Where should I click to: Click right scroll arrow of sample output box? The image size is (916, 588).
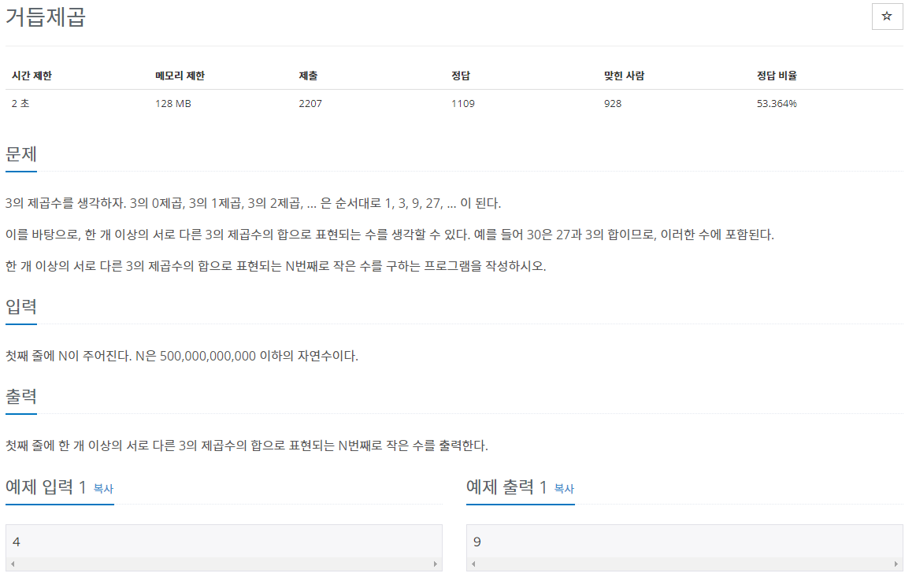(896, 564)
